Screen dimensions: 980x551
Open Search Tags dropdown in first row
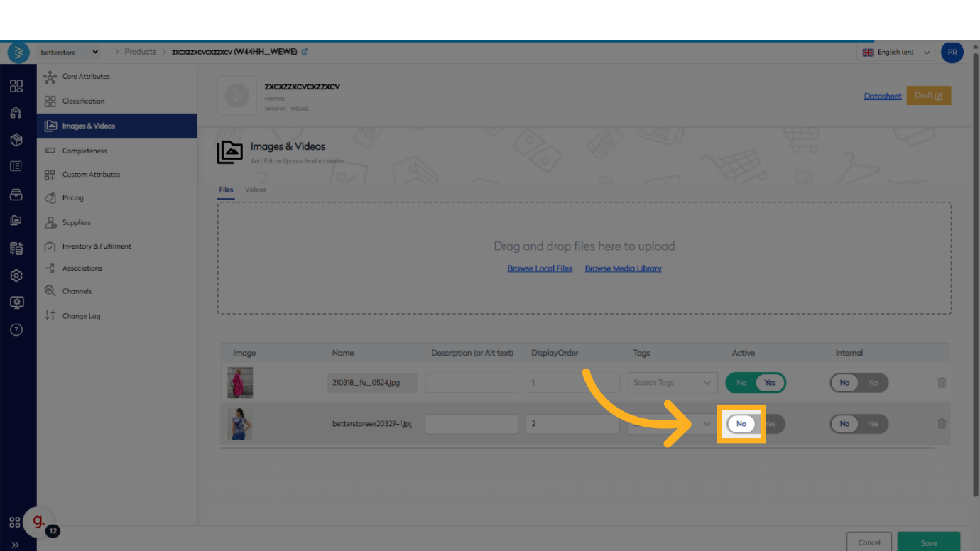672,383
